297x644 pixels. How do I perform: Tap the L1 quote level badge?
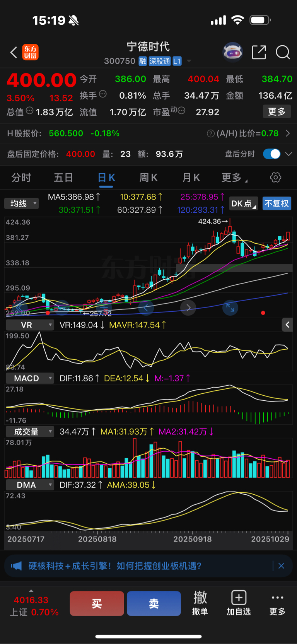[177, 61]
